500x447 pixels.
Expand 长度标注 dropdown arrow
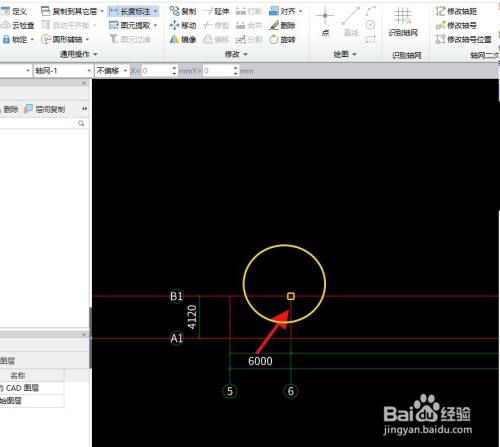point(155,12)
